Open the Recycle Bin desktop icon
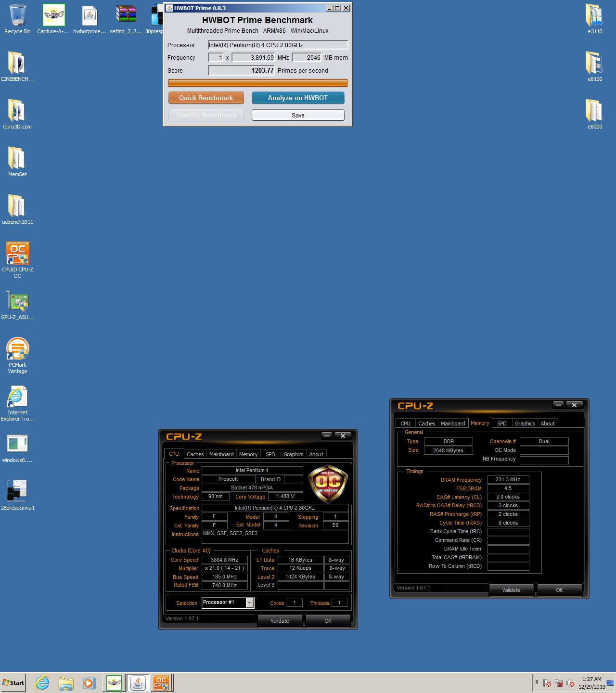616x693 pixels. tap(17, 19)
